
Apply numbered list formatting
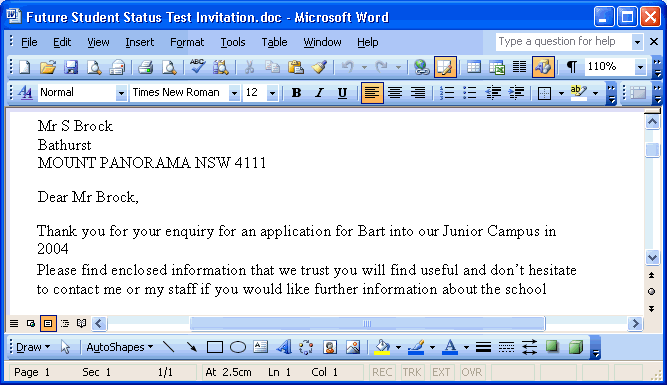tap(447, 93)
